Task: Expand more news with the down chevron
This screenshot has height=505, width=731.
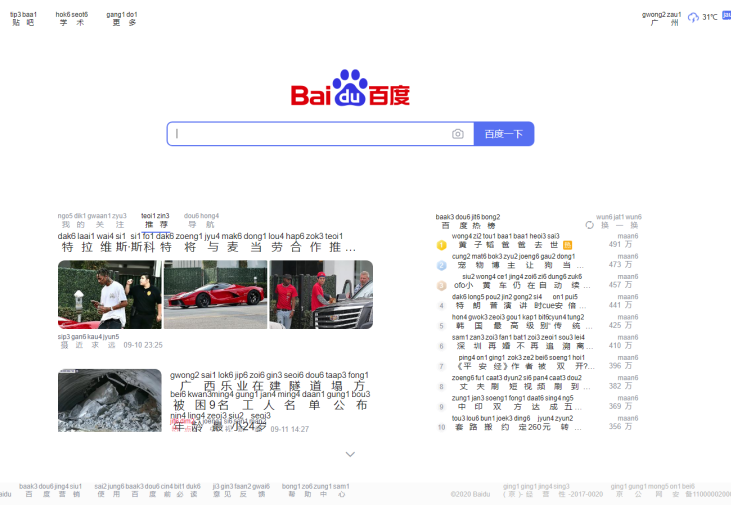Action: 350,454
